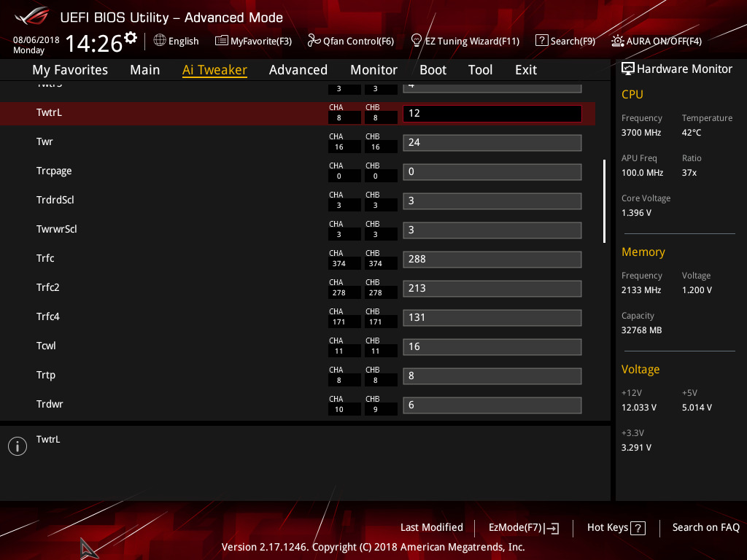The image size is (747, 560).
Task: Click the ROG logo icon
Action: tap(32, 17)
